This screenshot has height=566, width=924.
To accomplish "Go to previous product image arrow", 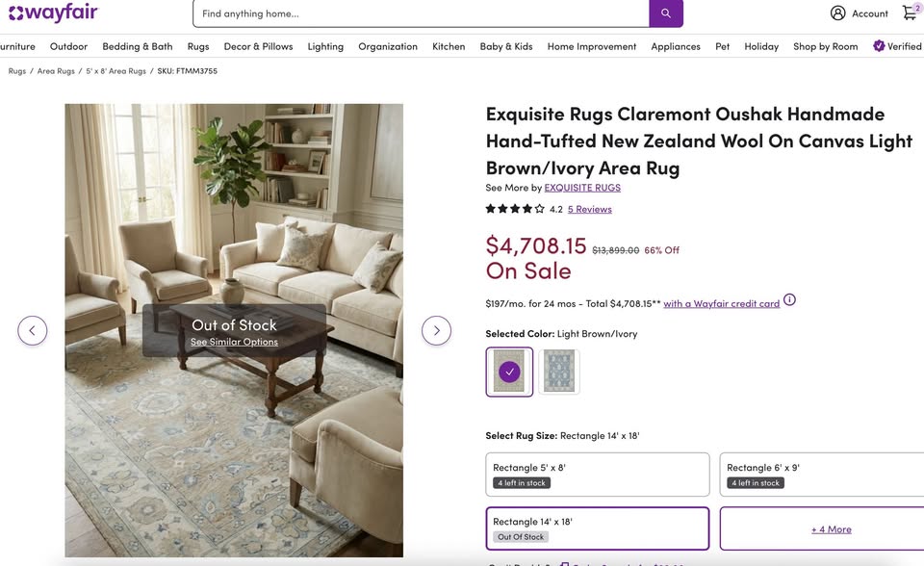I will tap(32, 331).
